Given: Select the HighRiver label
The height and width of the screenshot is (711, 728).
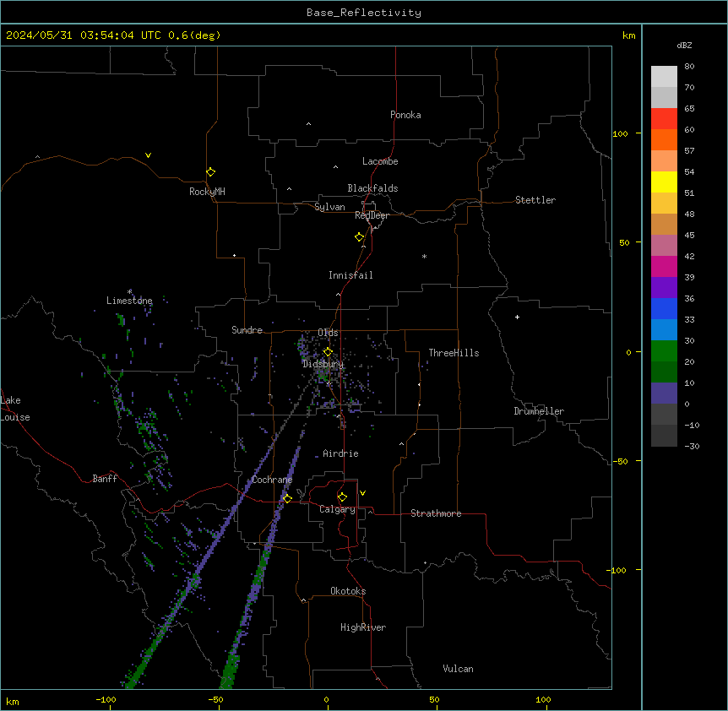Looking at the screenshot, I should [363, 627].
